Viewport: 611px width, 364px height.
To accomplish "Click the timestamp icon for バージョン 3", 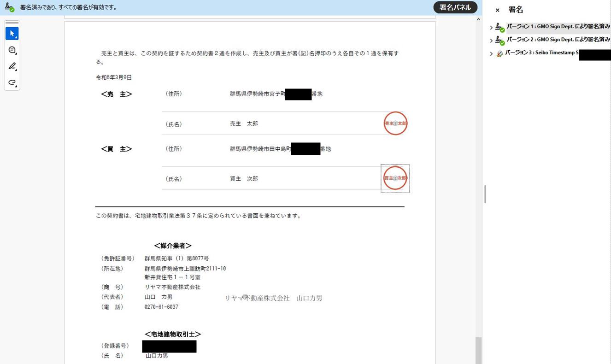I will pyautogui.click(x=499, y=53).
